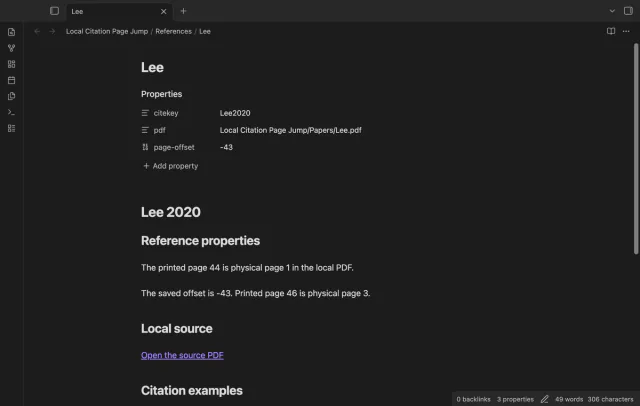Click the vertical scrollbar thumb

tap(636, 148)
